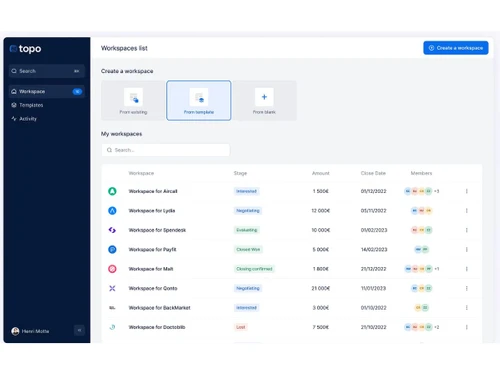Collapse the sidebar with chevron button

click(79, 330)
